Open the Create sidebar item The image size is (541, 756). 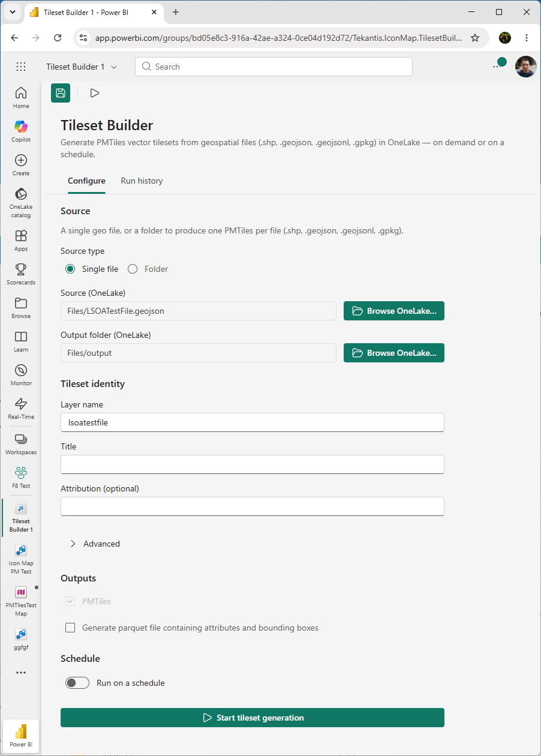21,164
